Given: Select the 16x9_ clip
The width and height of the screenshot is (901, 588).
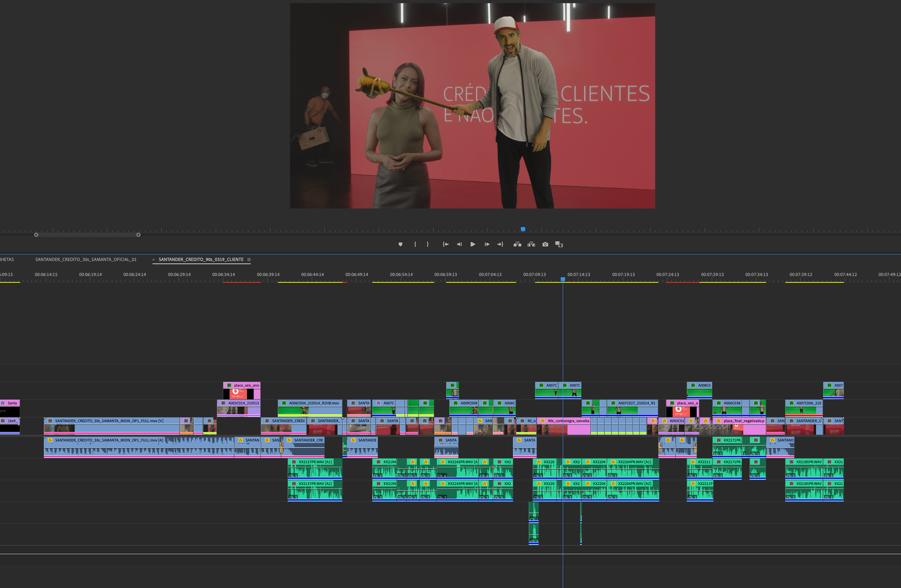Looking at the screenshot, I should point(10,426).
